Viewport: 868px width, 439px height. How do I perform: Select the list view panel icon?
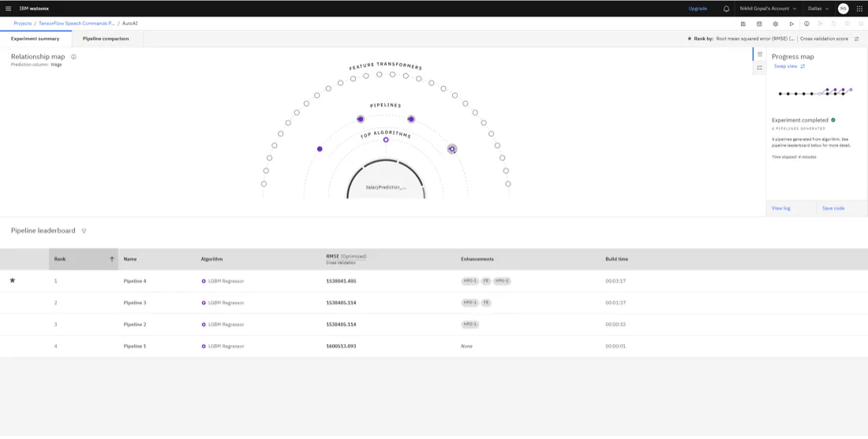(759, 67)
